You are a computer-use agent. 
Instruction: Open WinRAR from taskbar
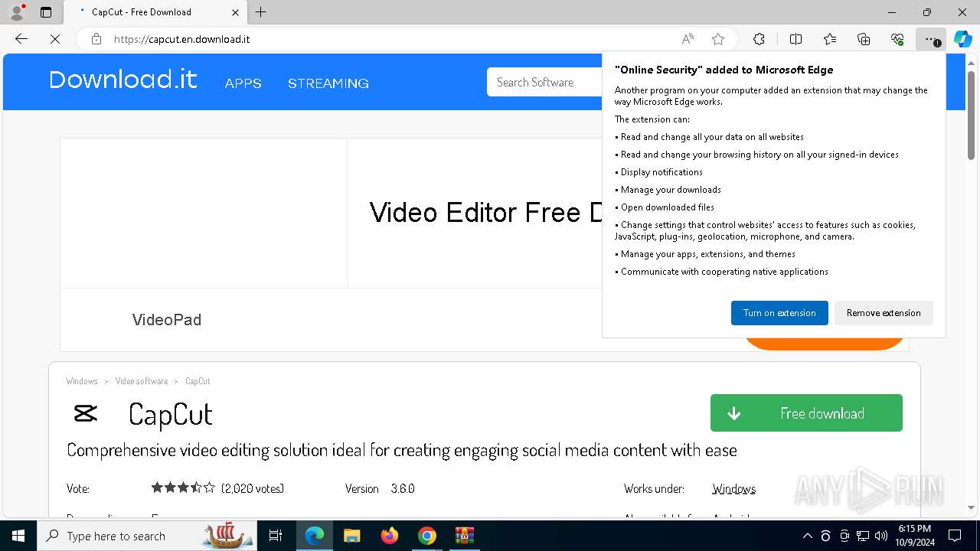point(465,536)
